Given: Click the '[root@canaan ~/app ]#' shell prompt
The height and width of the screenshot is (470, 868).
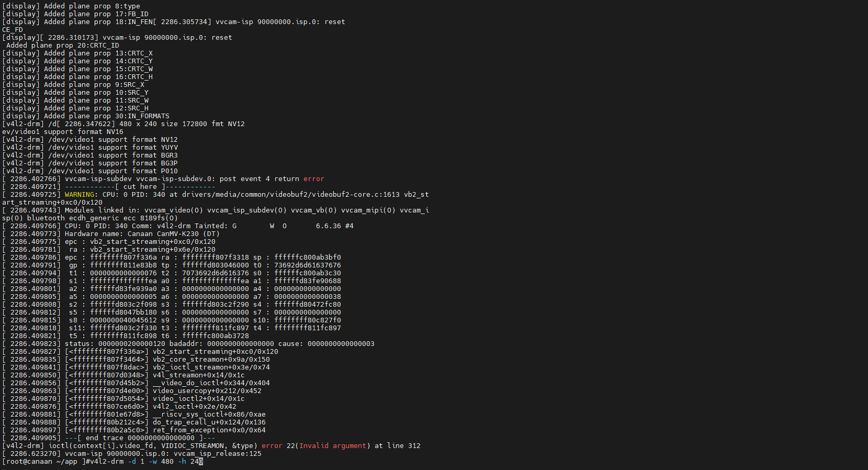Looking at the screenshot, I should 43,462.
